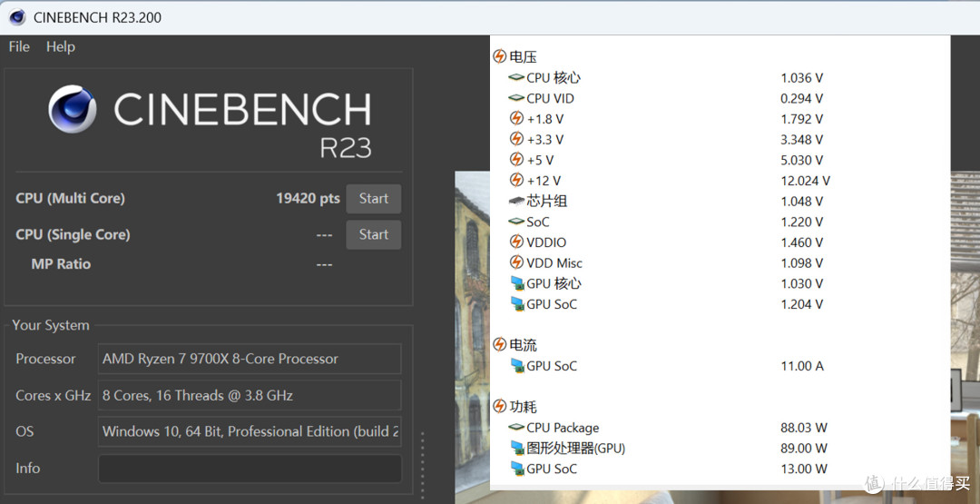Click the OS field showing Windows 10
The image size is (980, 504).
coord(250,431)
